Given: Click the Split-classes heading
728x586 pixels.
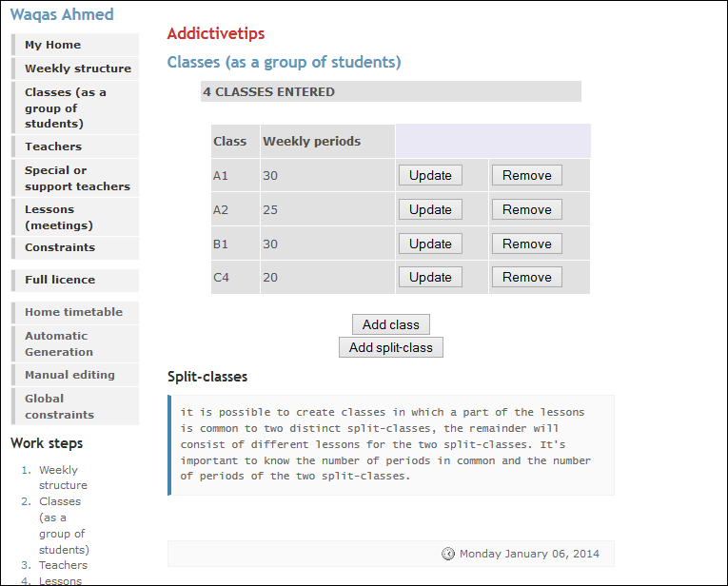Looking at the screenshot, I should click(207, 377).
